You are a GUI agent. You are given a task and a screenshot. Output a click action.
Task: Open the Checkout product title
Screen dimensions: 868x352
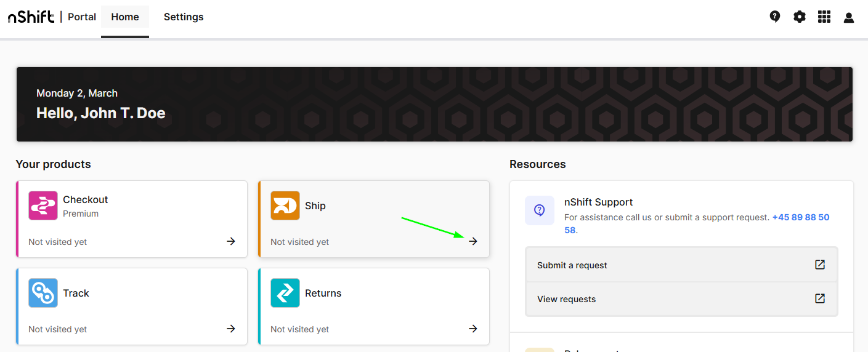[86, 199]
